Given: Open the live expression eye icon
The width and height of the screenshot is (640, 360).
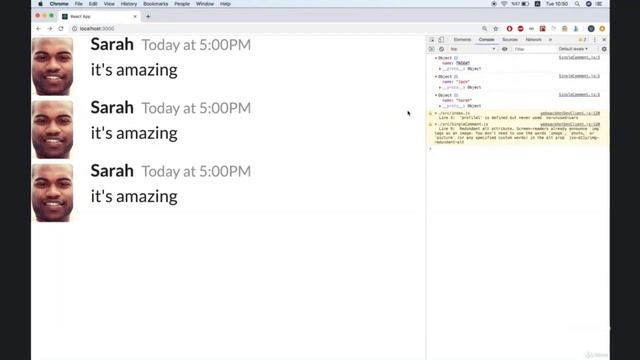Looking at the screenshot, I should click(x=504, y=49).
